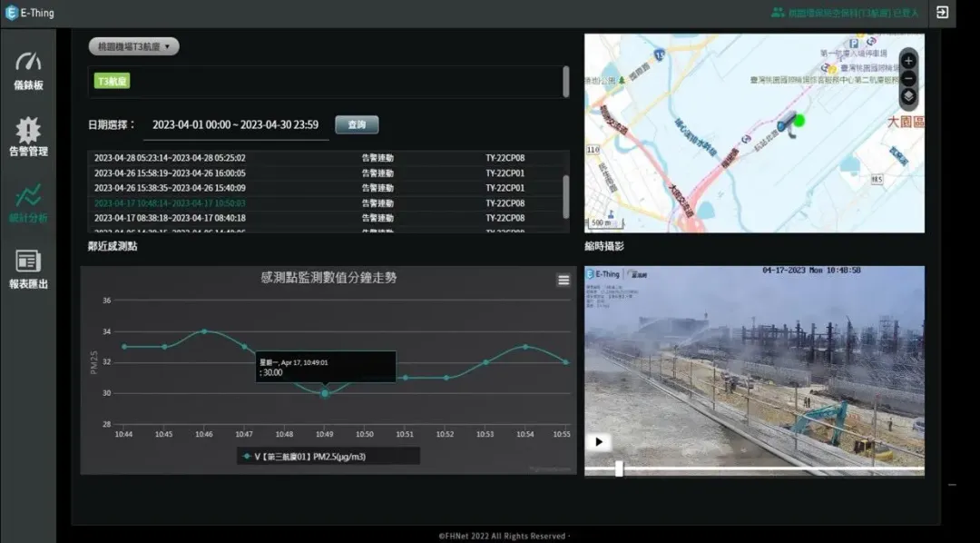980x543 pixels.
Task: Click the PM2.5 y-axis title
Action: 93,362
